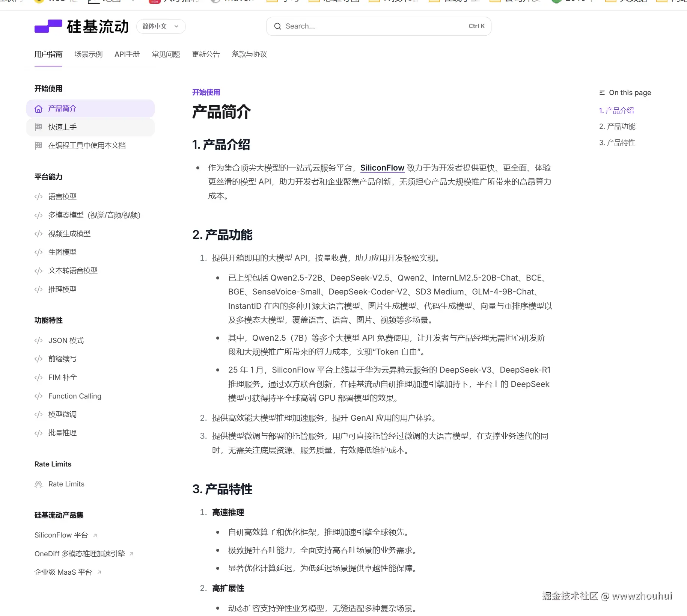
Task: Click the 硅基流动 brand name text
Action: [x=98, y=27]
